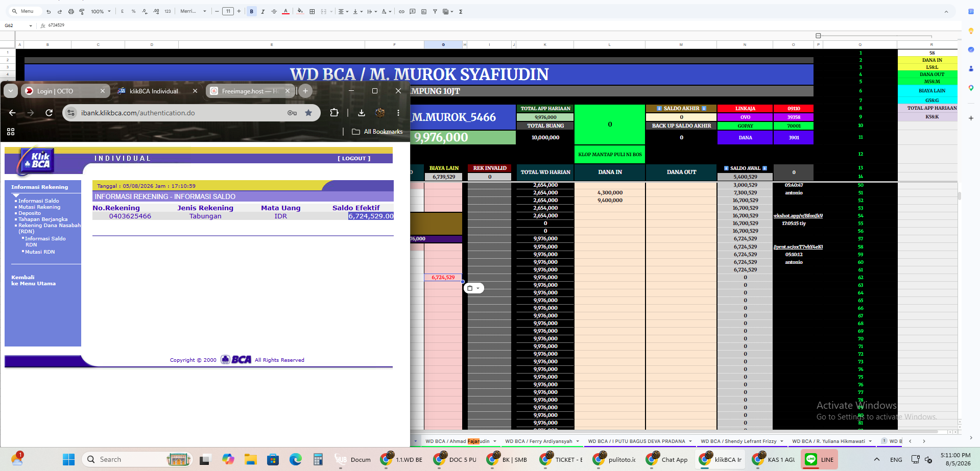Open the horizontal align dropdown
The height and width of the screenshot is (471, 980).
click(x=343, y=11)
